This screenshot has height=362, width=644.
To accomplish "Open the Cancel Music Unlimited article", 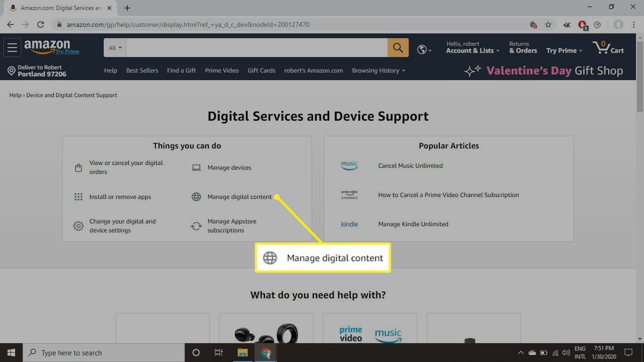I will pyautogui.click(x=410, y=166).
